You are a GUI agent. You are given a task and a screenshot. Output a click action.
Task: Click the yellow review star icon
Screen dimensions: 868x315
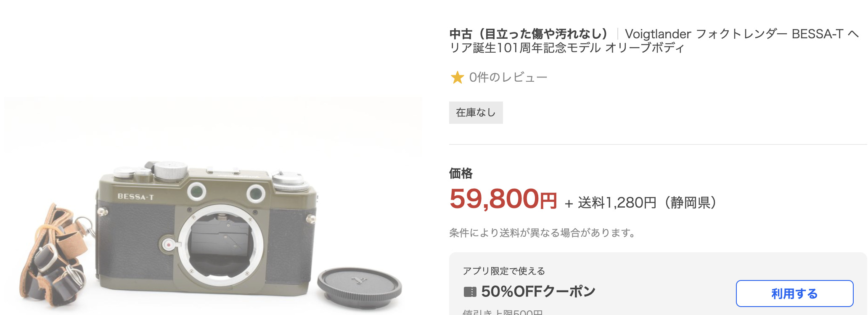(x=457, y=77)
